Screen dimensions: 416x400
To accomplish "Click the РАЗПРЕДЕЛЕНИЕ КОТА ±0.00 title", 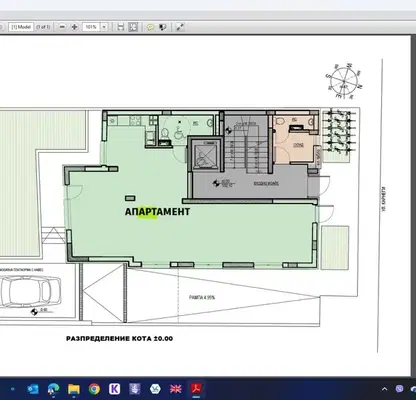I will tap(119, 339).
